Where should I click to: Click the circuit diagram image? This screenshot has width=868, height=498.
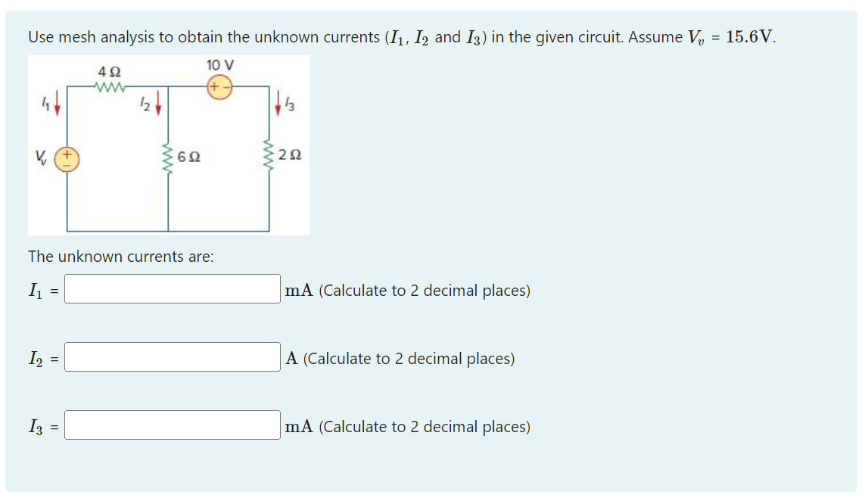click(168, 144)
